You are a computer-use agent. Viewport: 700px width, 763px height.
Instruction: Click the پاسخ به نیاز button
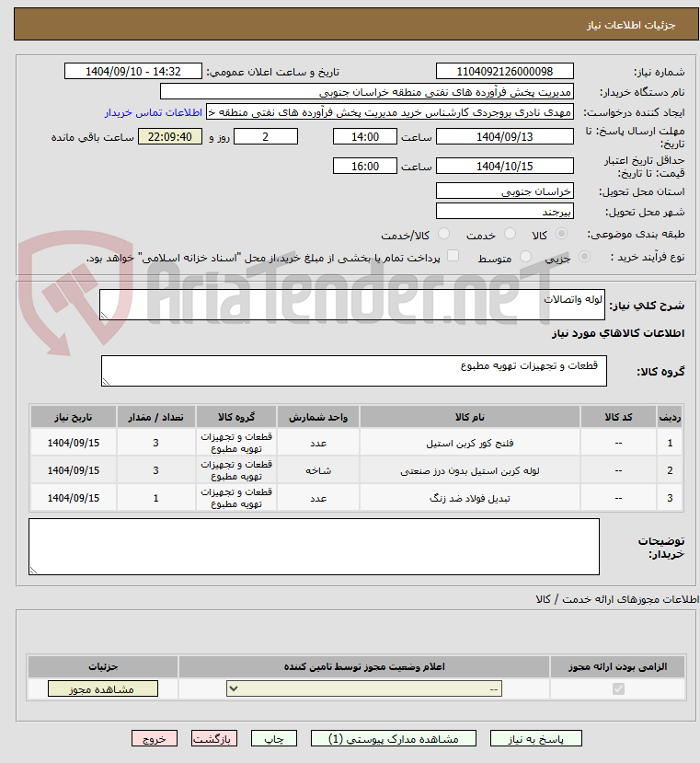[535, 739]
